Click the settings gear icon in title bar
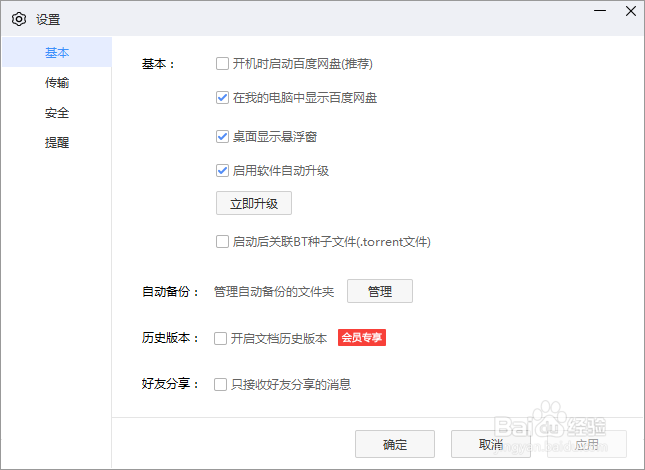The width and height of the screenshot is (645, 470). (x=19, y=19)
